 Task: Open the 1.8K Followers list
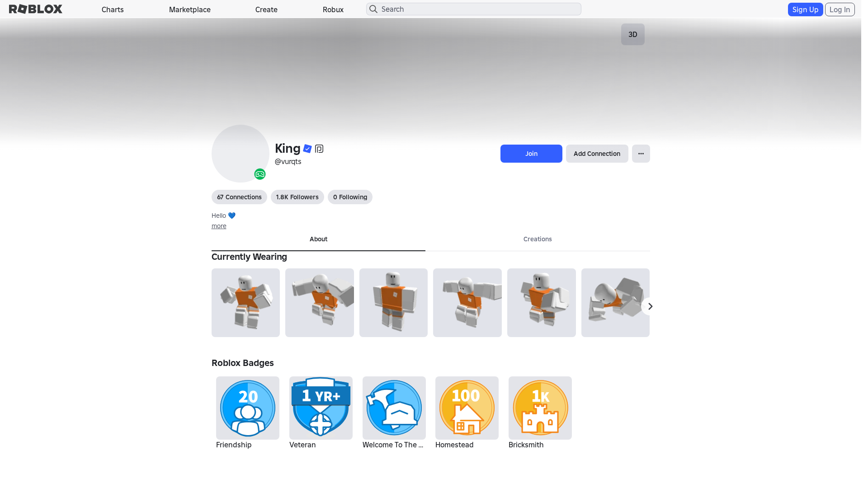pyautogui.click(x=297, y=197)
